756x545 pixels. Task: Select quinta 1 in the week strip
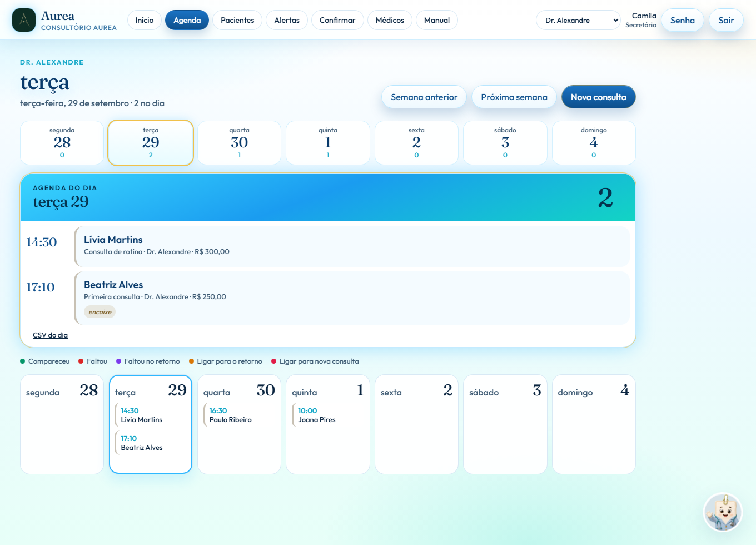(x=328, y=143)
